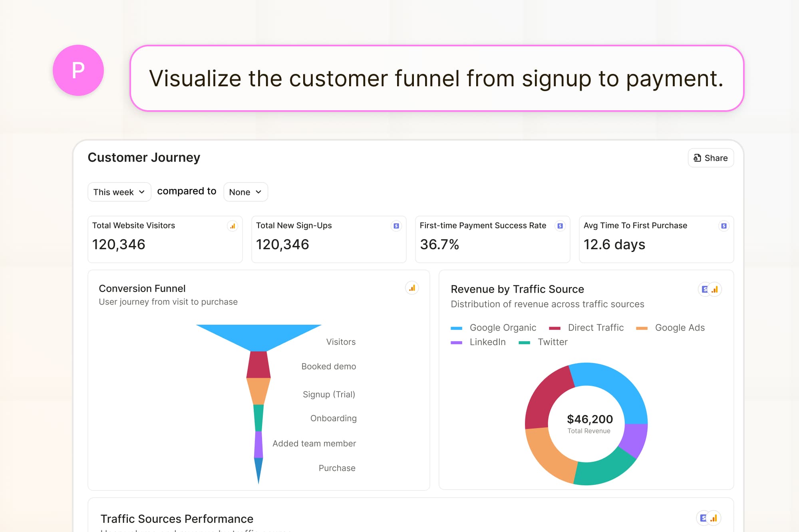Click the Purchase stage label in the funnel

coord(337,468)
